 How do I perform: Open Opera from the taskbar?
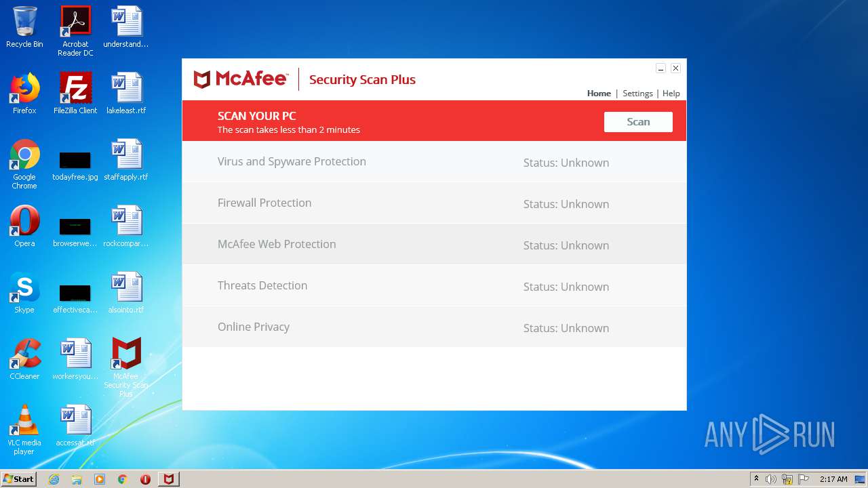pyautogui.click(x=145, y=479)
